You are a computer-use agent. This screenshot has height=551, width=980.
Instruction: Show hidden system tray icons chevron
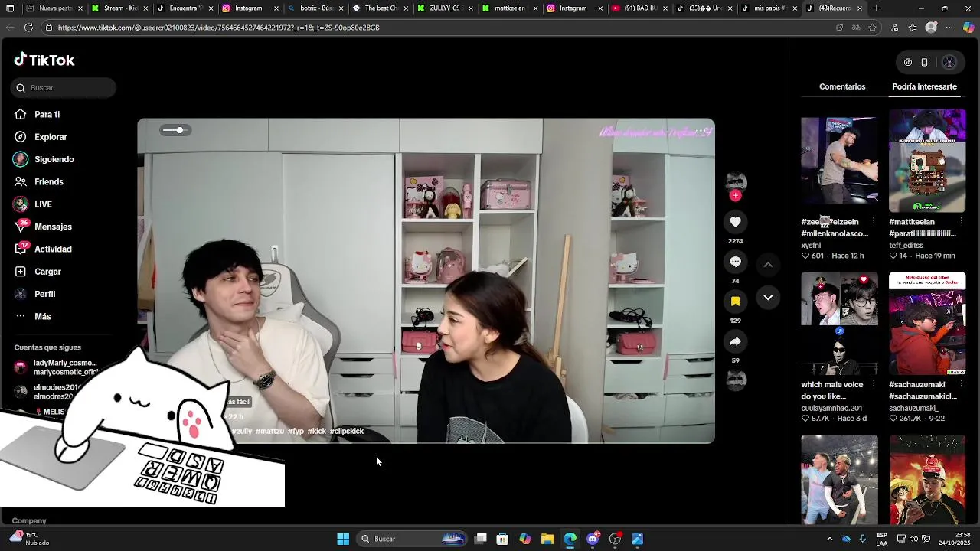(x=829, y=539)
